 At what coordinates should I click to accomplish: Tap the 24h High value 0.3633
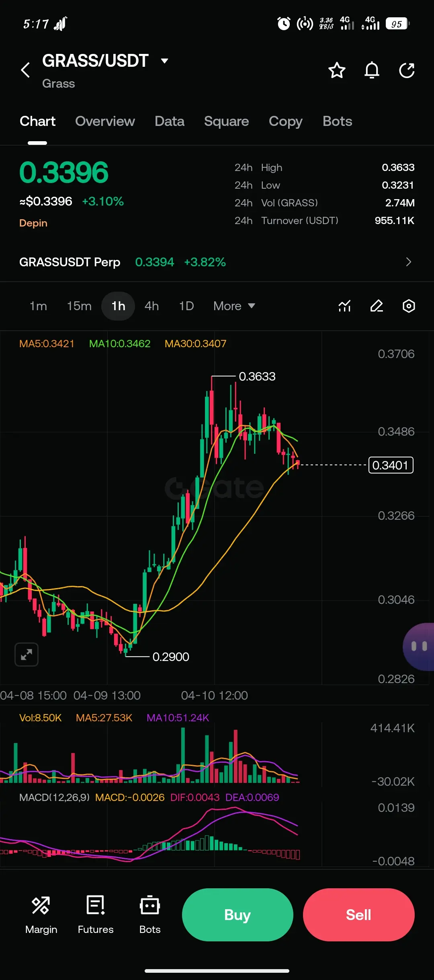[x=398, y=167]
